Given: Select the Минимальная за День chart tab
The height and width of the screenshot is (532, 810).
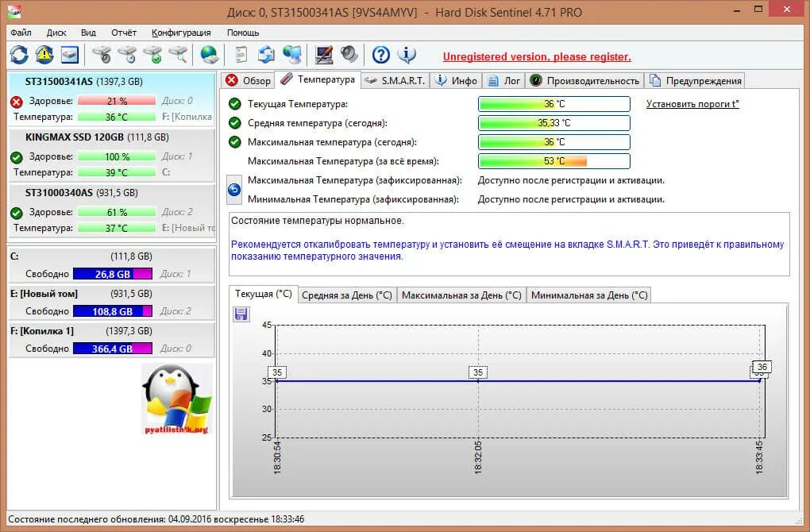Looking at the screenshot, I should point(589,295).
